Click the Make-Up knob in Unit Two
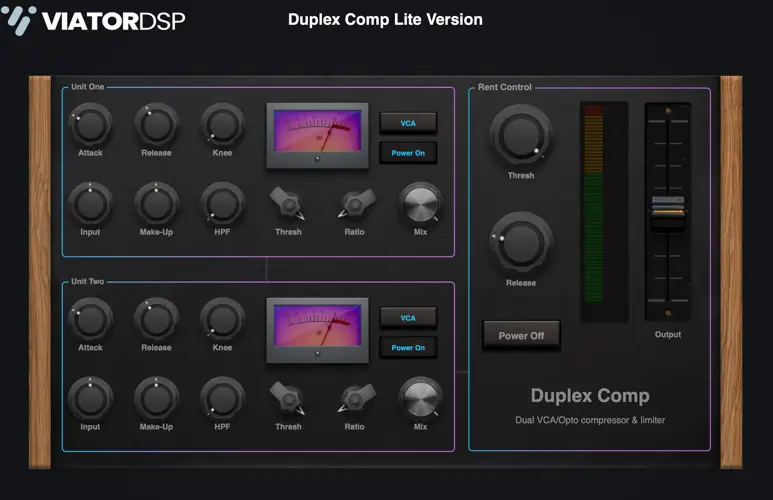This screenshot has width=773, height=500. click(x=156, y=398)
